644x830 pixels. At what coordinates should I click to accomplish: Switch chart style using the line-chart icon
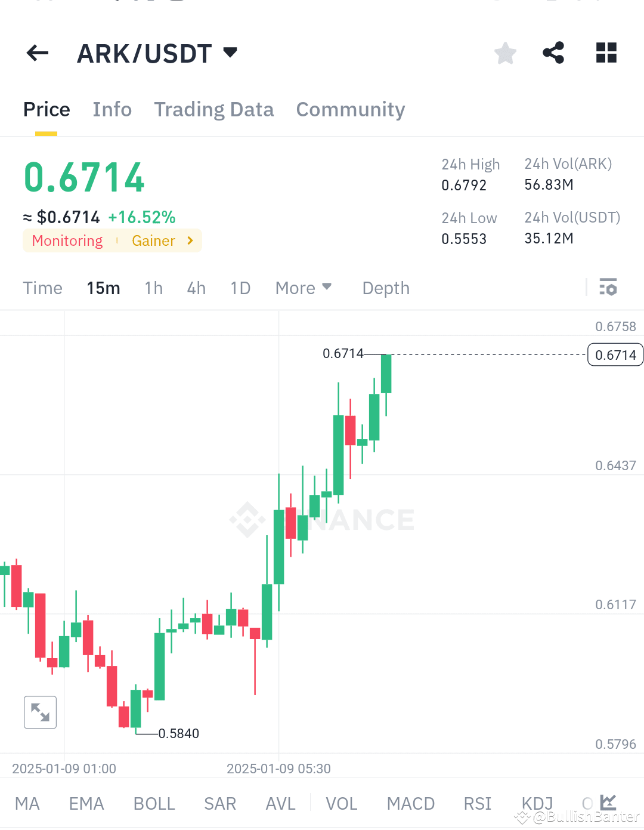[x=608, y=803]
